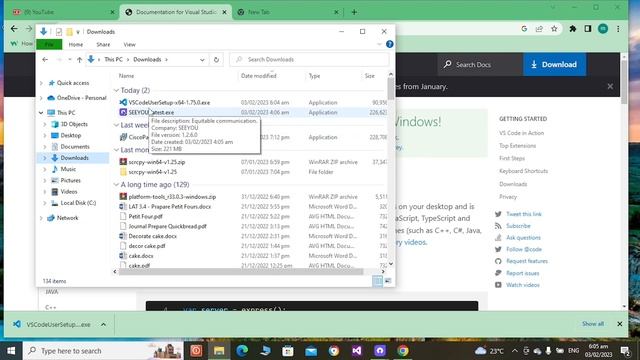Collapse the Last month group

[x=116, y=150]
